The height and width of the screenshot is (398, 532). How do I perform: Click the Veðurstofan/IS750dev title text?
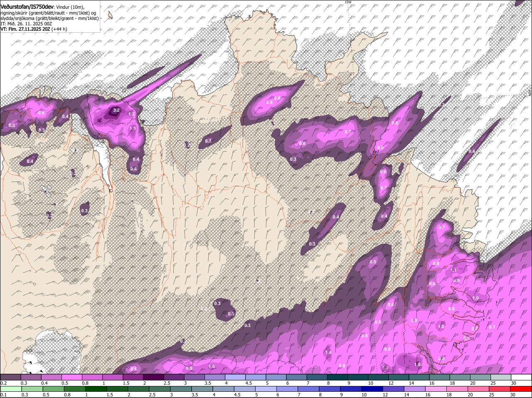coord(27,7)
